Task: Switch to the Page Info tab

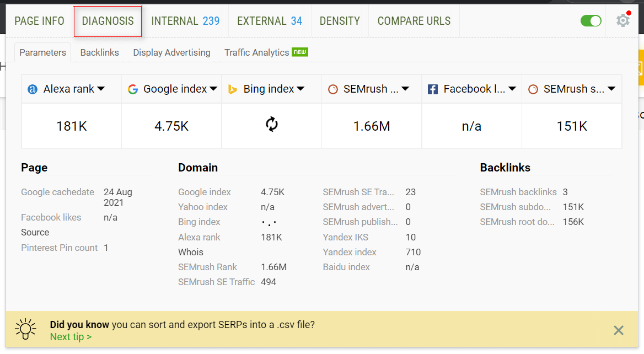Action: pos(39,21)
